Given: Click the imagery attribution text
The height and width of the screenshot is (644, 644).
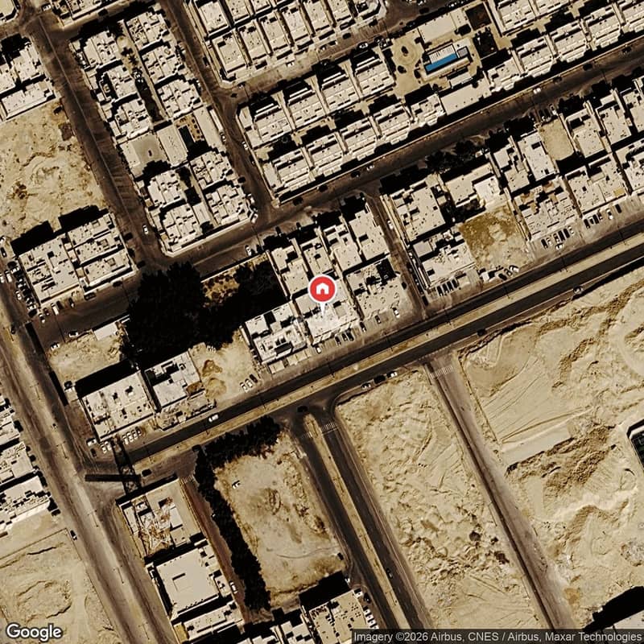Looking at the screenshot, I should tap(498, 637).
